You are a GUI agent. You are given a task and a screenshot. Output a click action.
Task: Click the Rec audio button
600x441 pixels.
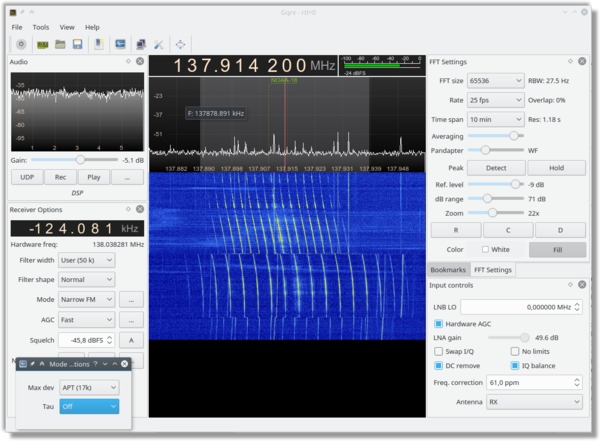pos(60,177)
